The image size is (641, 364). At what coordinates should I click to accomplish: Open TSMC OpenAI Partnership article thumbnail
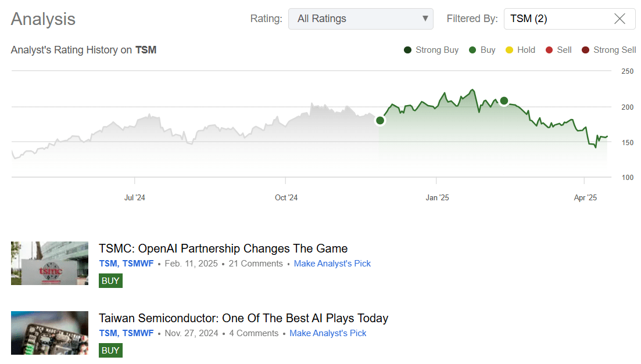click(49, 263)
